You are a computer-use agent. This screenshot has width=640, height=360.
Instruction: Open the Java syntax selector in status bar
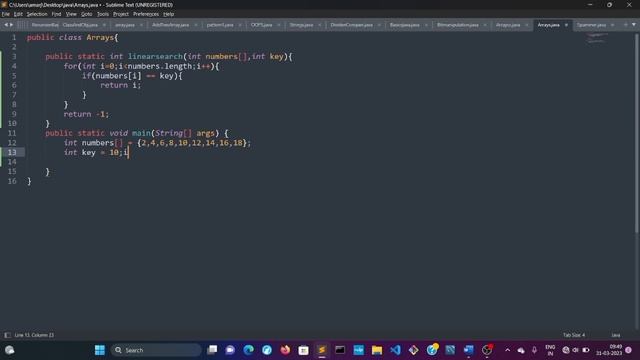(616, 335)
